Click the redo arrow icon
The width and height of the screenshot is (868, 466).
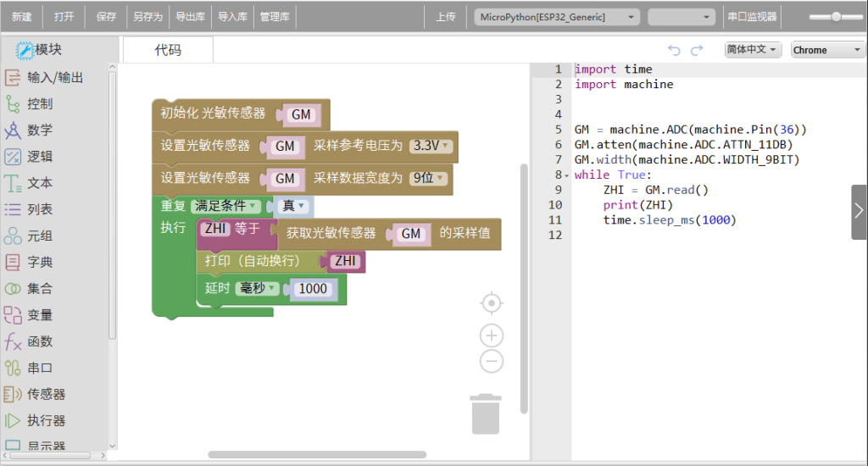click(x=697, y=50)
